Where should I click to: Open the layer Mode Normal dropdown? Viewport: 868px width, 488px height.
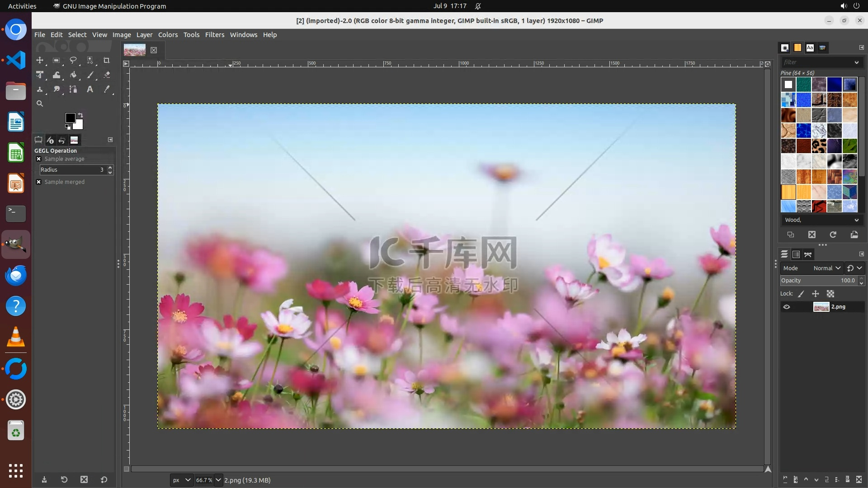pyautogui.click(x=826, y=268)
